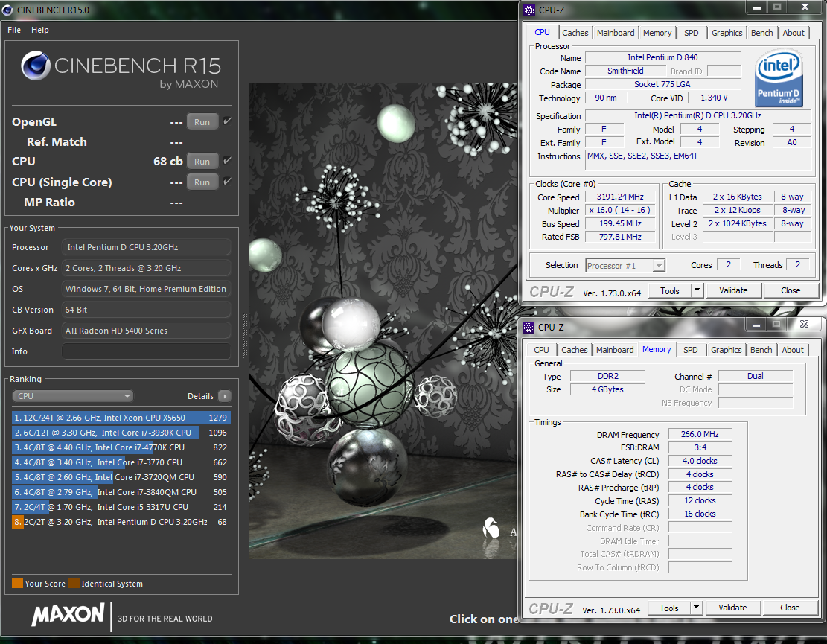Run the CPU Single Core benchmark
The image size is (827, 644).
[x=202, y=182]
